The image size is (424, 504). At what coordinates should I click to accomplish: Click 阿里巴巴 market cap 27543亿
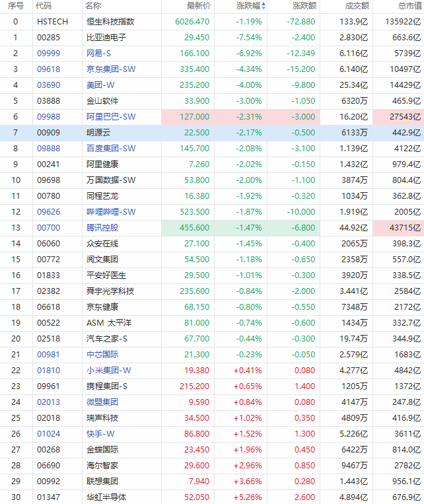point(405,117)
